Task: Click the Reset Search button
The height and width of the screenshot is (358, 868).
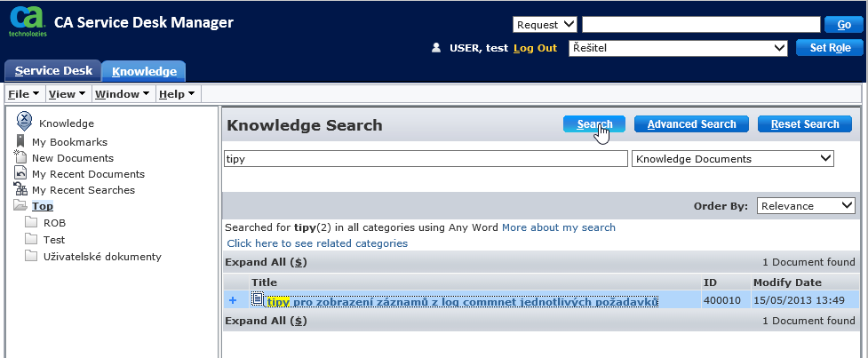Action: [805, 124]
